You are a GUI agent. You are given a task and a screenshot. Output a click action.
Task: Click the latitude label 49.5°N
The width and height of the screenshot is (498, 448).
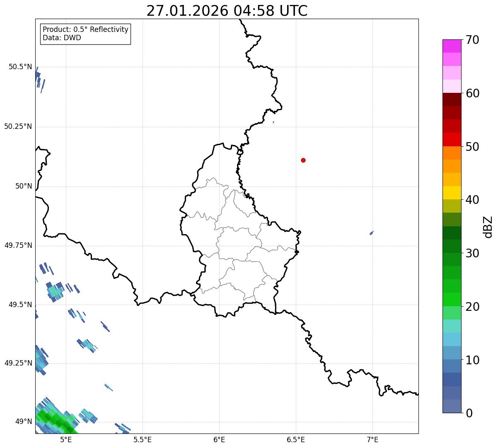pyautogui.click(x=20, y=305)
